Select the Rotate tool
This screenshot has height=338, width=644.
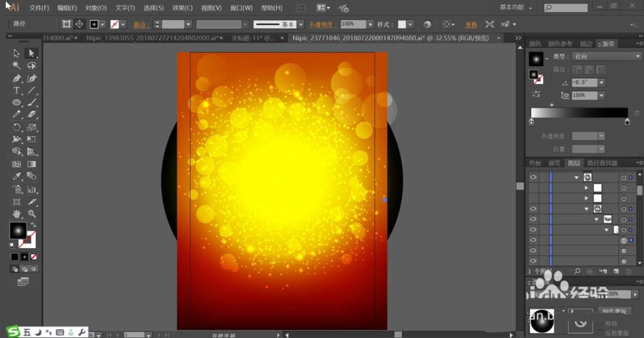(x=16, y=127)
